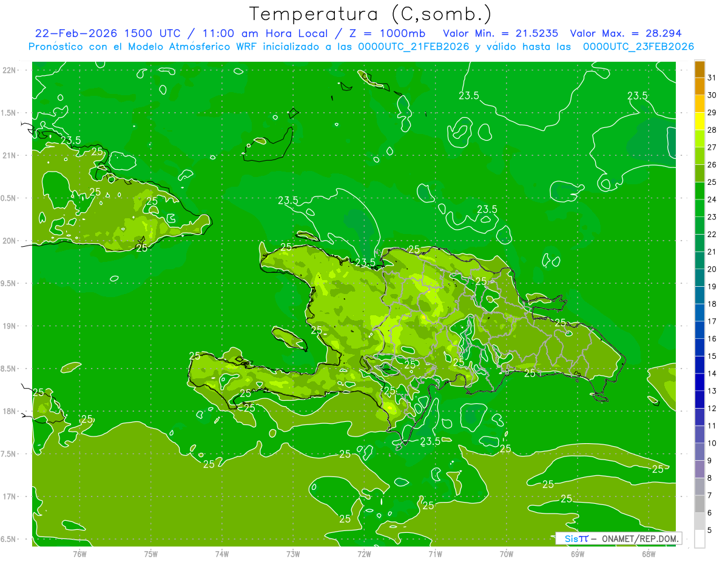Click the orange 30–31 band in color legend
Image resolution: width=728 pixels, height=562 pixels.
click(x=699, y=86)
